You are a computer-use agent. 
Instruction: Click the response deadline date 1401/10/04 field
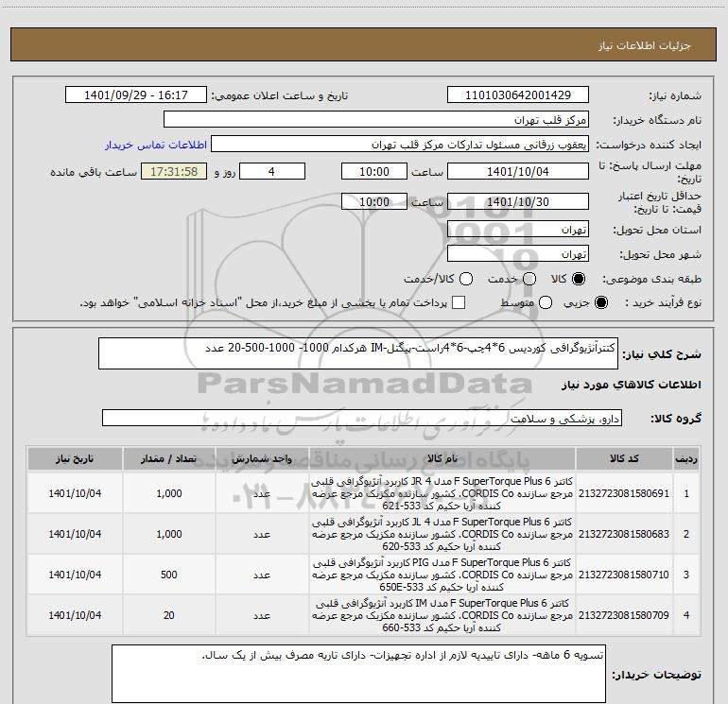pos(518,171)
